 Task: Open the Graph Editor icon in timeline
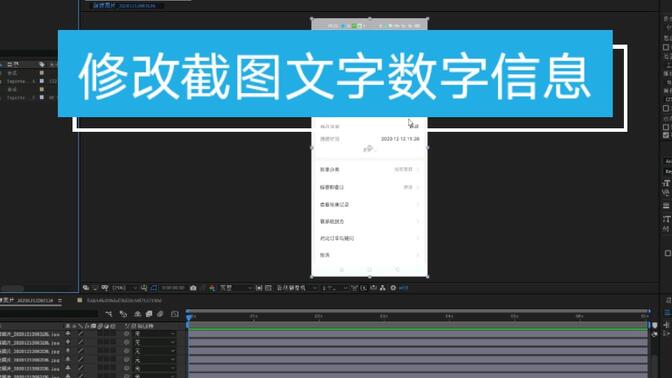coord(174,314)
